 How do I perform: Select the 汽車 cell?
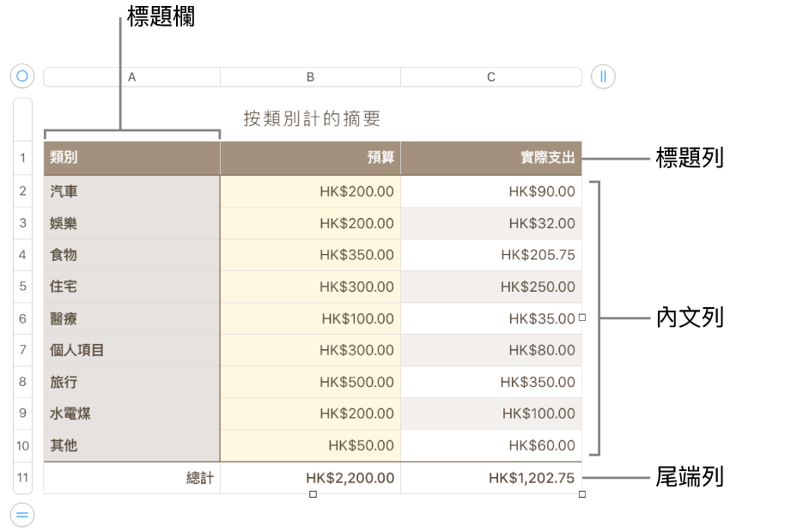click(132, 191)
